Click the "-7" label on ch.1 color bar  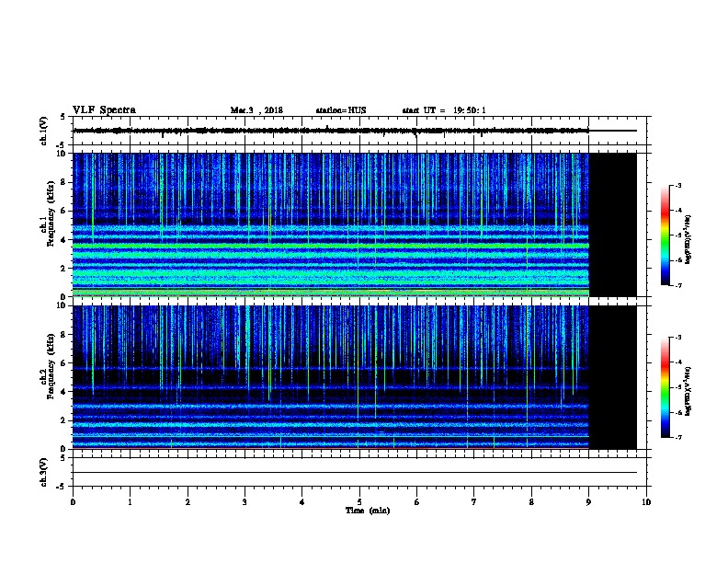pyautogui.click(x=678, y=285)
